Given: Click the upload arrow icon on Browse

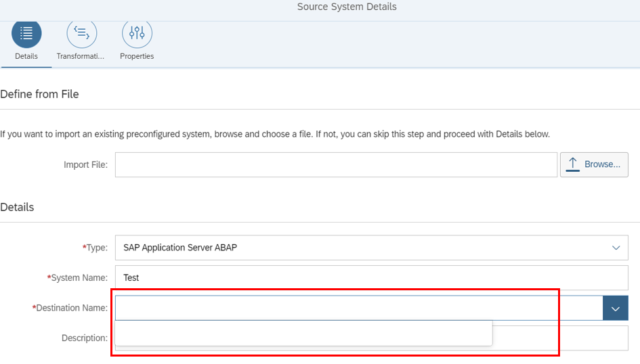Looking at the screenshot, I should click(x=573, y=164).
